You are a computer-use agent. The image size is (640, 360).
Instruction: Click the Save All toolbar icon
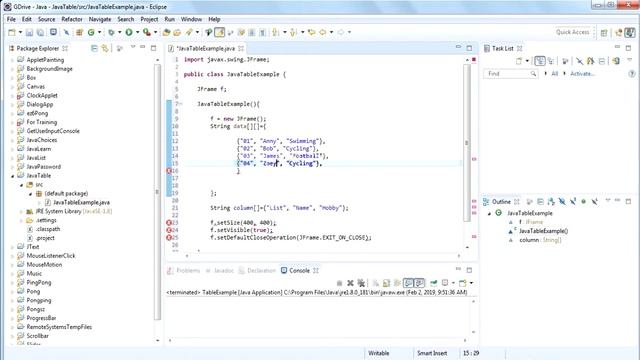point(40,32)
